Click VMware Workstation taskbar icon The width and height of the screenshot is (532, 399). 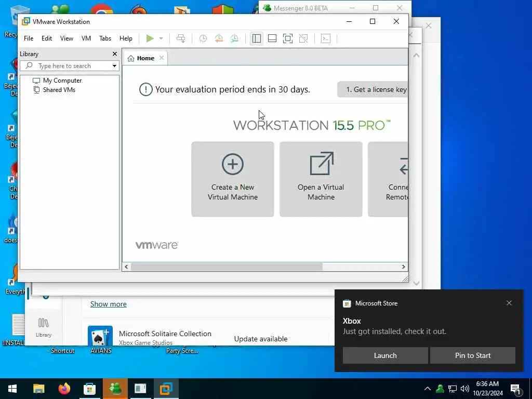[166, 389]
